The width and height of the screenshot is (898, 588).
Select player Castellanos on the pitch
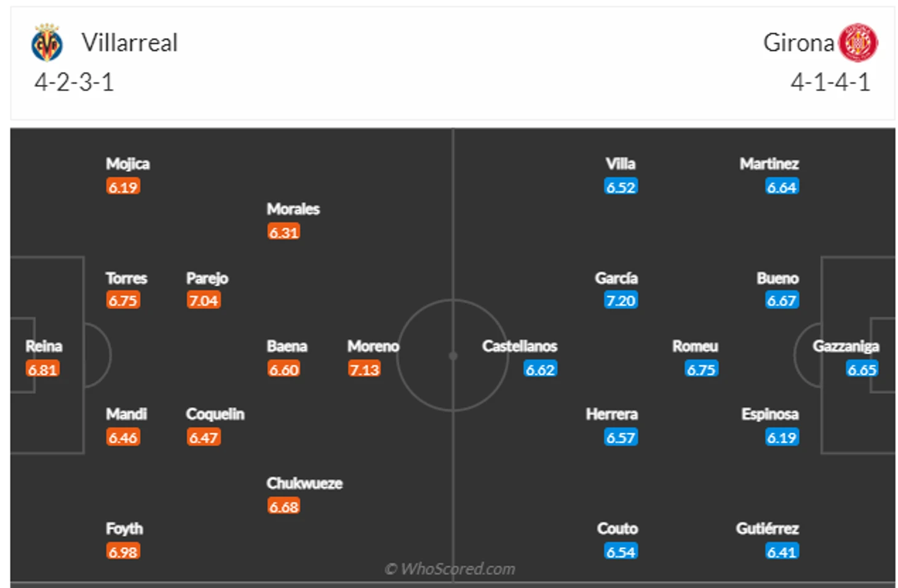[x=520, y=346]
